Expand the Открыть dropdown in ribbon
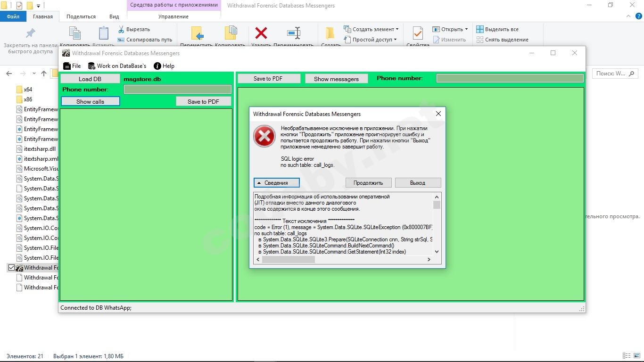Screen dimensions: 644x362 450,29
